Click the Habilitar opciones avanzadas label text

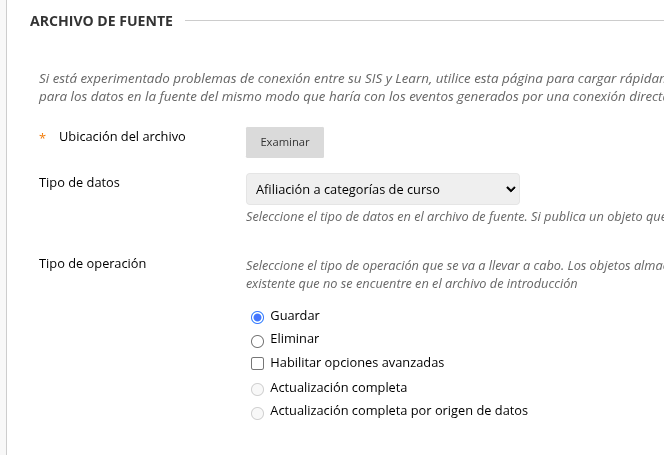pos(357,363)
